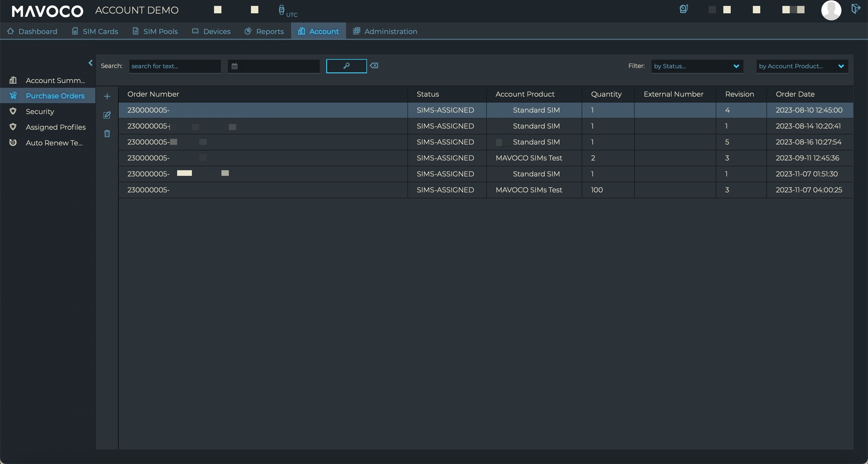Viewport: 868px width, 464px height.
Task: Clear the search input field
Action: [374, 66]
